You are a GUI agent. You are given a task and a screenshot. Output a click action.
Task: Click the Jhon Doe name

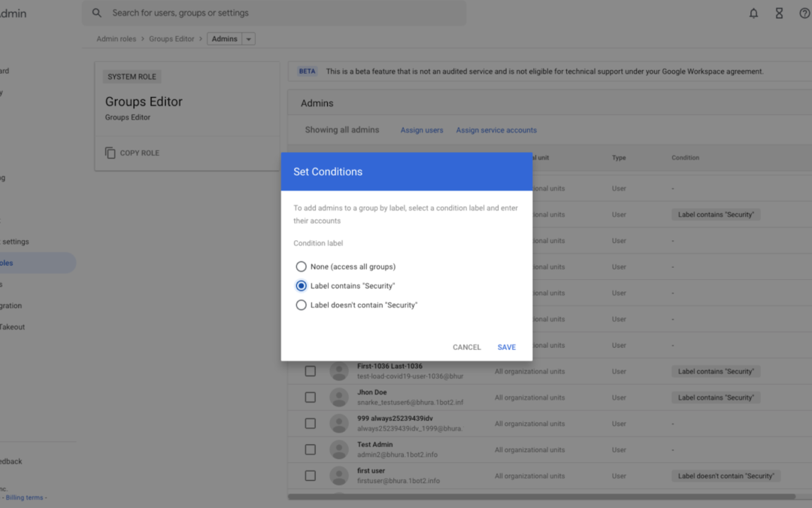[x=372, y=392]
